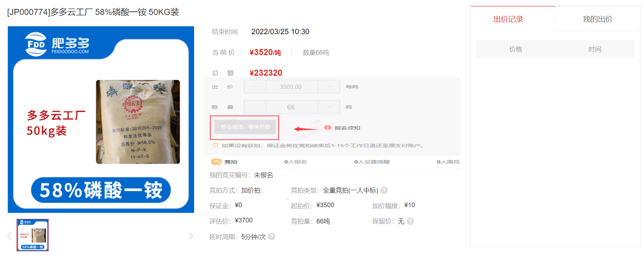Viewport: 644px width, 269px height.
Task: Click the 报名成功,等待开拍 button
Action: 245,127
